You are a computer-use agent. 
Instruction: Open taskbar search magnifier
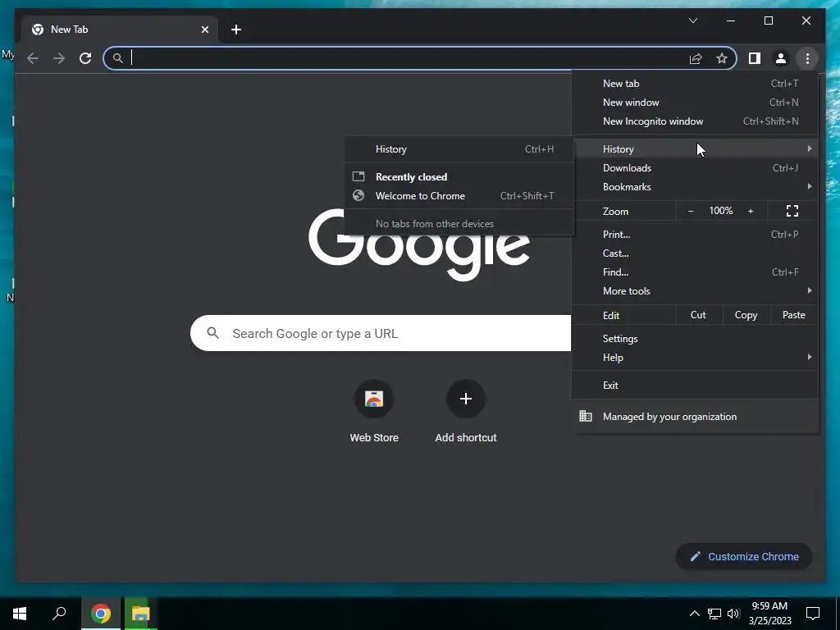pyautogui.click(x=59, y=614)
